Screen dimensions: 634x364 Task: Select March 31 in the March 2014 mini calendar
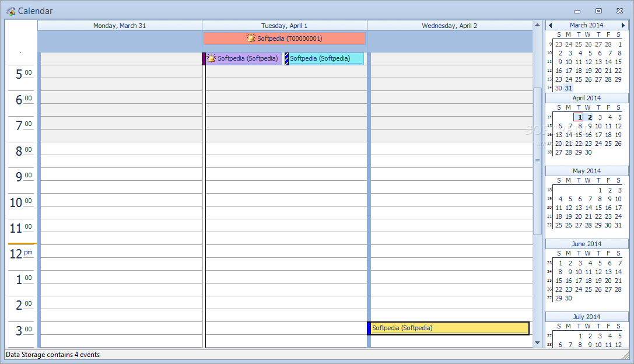[x=569, y=88]
